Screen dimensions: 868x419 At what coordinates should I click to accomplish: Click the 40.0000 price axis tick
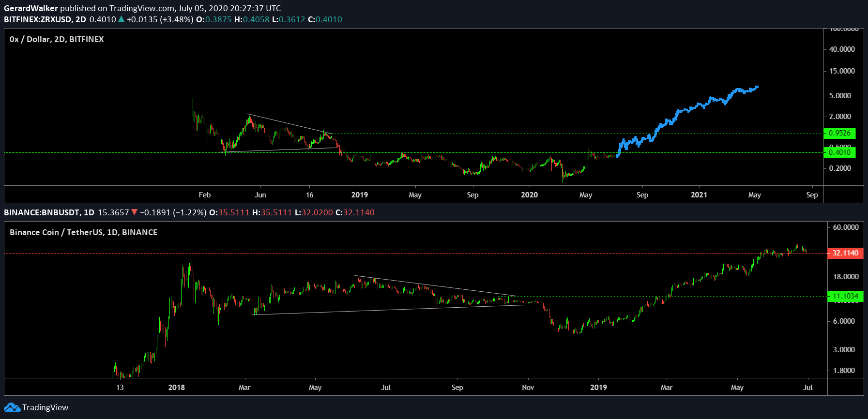pos(842,49)
